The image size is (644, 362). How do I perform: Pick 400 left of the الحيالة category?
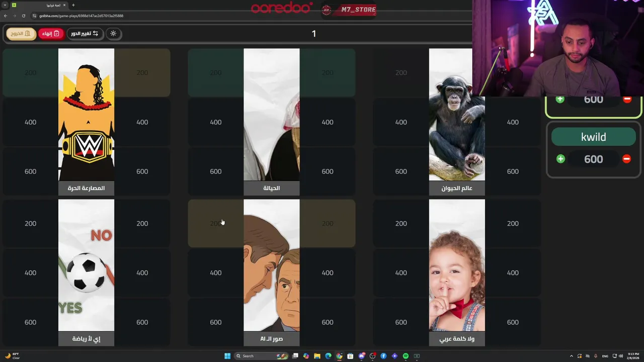coord(216,122)
